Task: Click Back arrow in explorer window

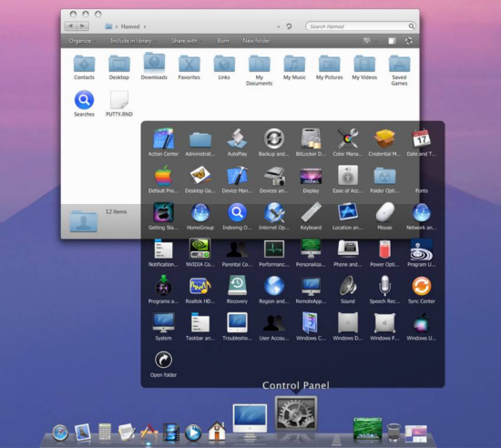Action: (x=71, y=26)
